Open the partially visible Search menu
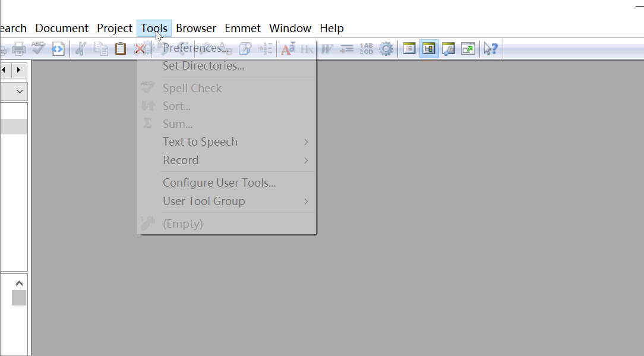 click(x=14, y=29)
